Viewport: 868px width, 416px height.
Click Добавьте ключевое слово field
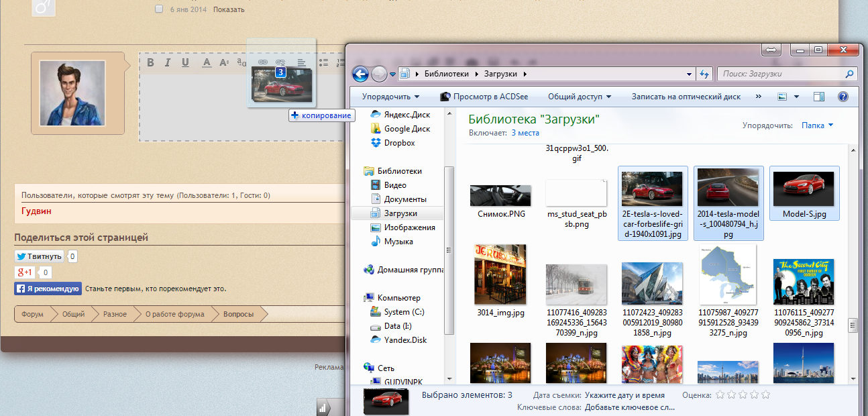point(630,407)
